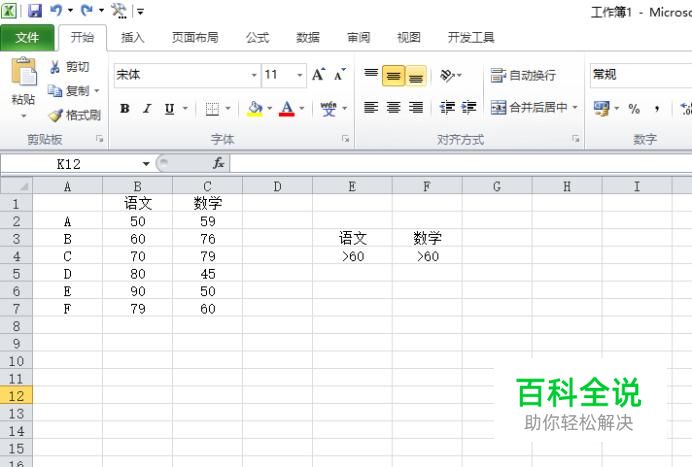Open the 字体 group dialog launcher
The image size is (692, 467).
[x=346, y=139]
